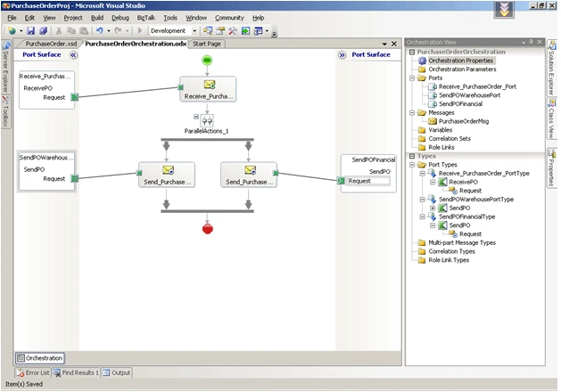
Task: Click the Copy toolbar icon
Action: (x=71, y=30)
